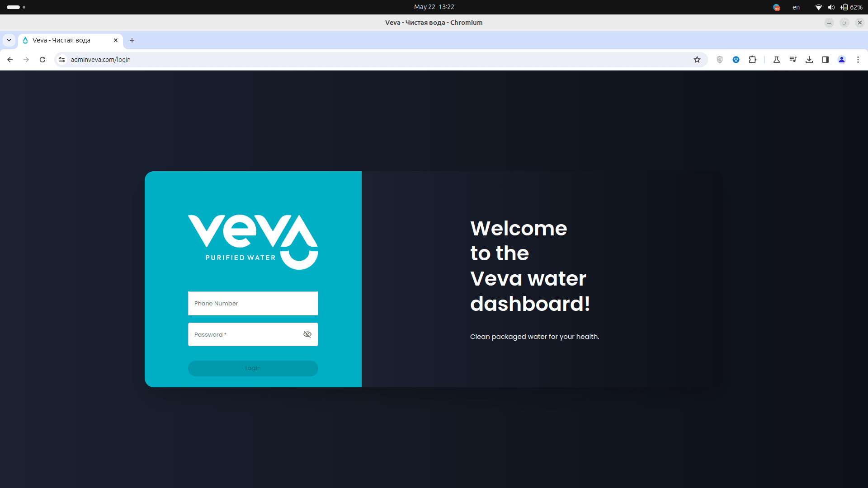Open the Extensions puzzle icon
Image resolution: width=868 pixels, height=488 pixels.
[x=752, y=60]
